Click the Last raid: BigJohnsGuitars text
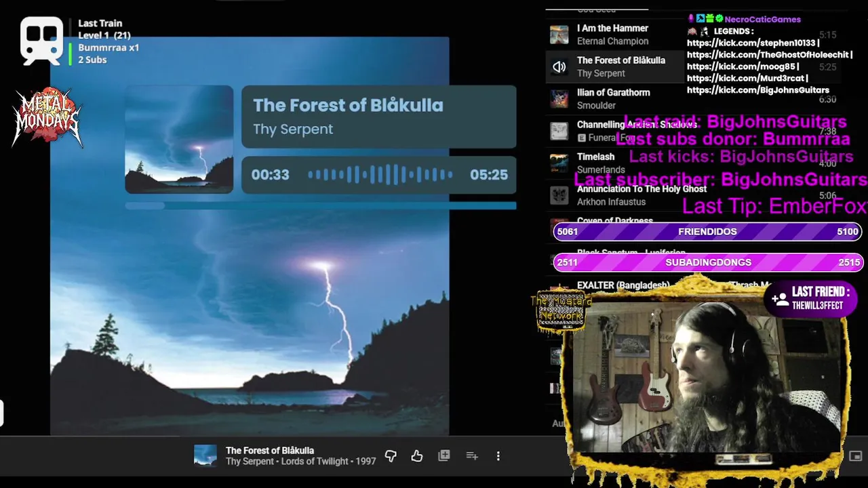 734,122
